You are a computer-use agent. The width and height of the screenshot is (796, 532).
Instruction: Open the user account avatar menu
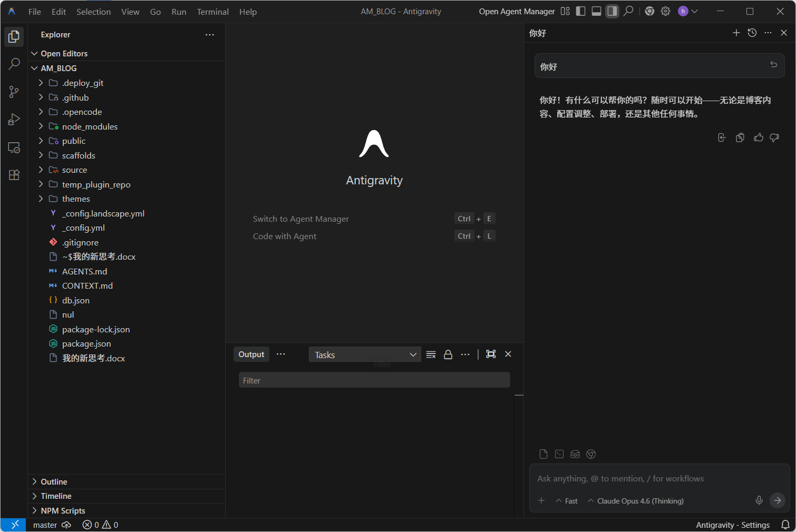point(687,11)
